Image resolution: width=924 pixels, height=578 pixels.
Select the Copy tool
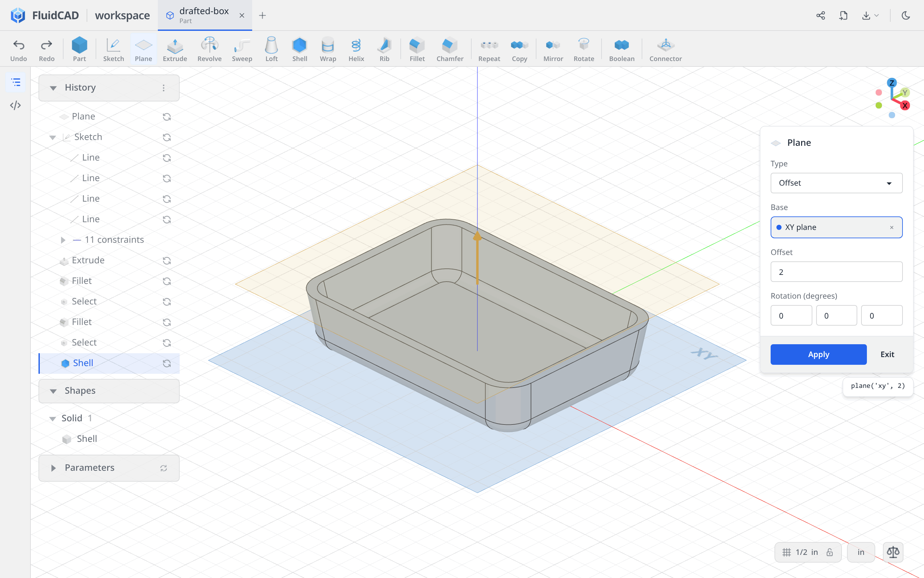(x=519, y=49)
